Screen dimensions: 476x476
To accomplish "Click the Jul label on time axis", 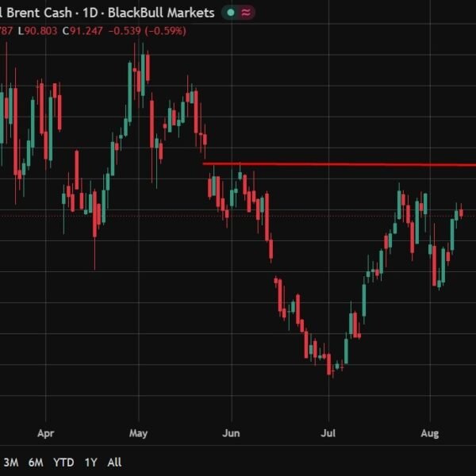I will pos(328,433).
